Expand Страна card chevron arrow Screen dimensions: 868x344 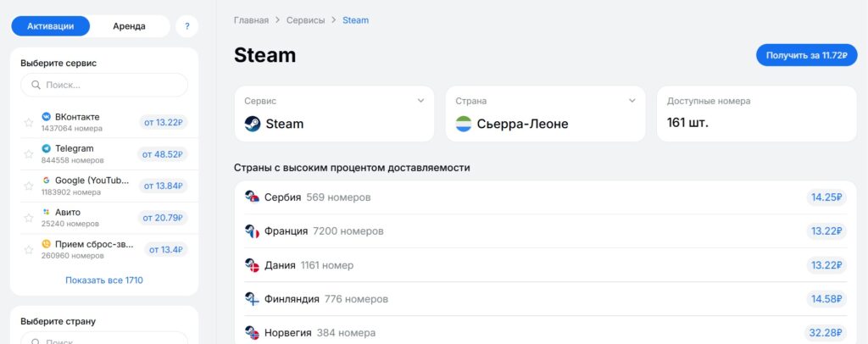coord(632,101)
